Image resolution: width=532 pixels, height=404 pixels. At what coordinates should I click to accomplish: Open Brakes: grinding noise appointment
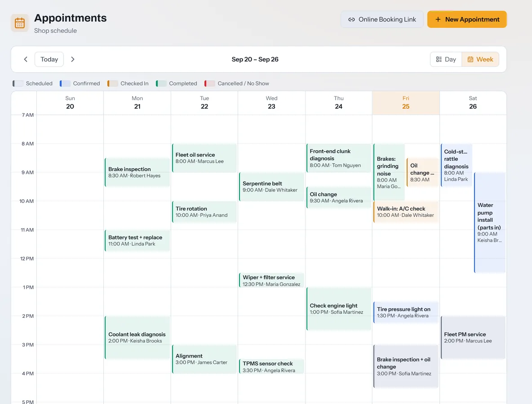coord(389,172)
